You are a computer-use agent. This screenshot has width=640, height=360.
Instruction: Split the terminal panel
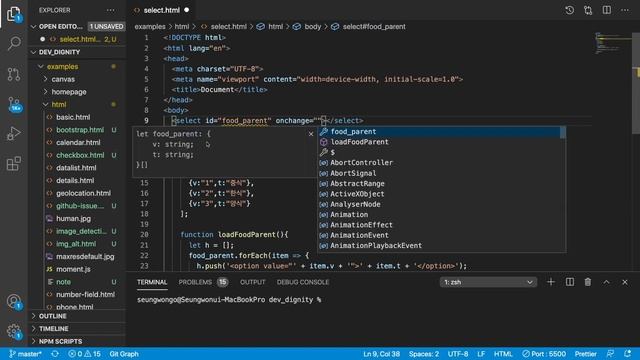[570, 282]
